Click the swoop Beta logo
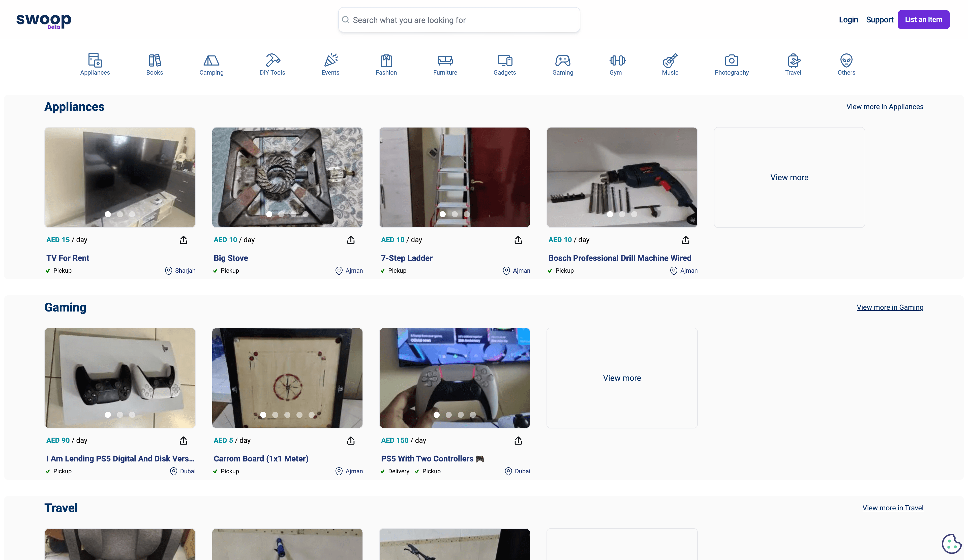This screenshot has height=560, width=968. click(x=43, y=20)
